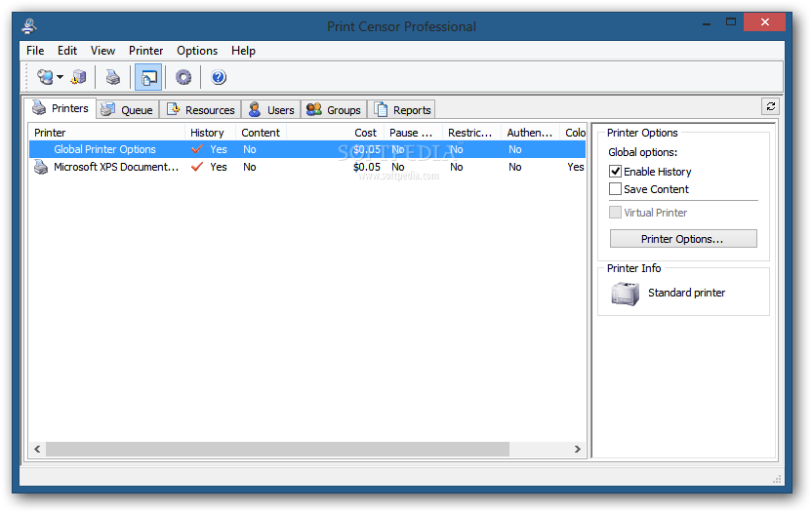This screenshot has width=812, height=513.
Task: Sort by the Printer column header
Action: (x=106, y=133)
